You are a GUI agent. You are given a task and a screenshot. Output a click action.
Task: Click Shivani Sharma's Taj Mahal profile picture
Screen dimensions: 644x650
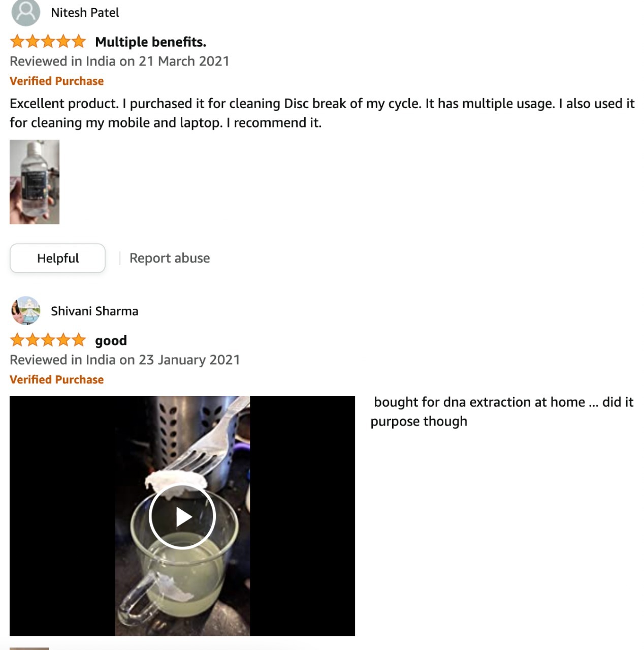tap(25, 311)
